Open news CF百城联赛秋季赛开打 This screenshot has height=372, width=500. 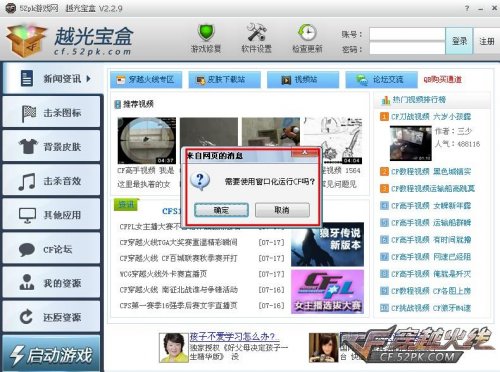178,258
